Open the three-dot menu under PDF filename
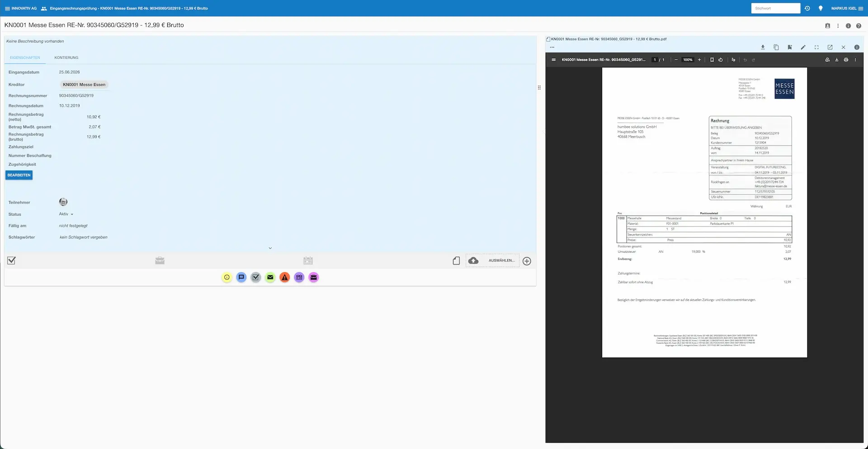 tap(552, 47)
